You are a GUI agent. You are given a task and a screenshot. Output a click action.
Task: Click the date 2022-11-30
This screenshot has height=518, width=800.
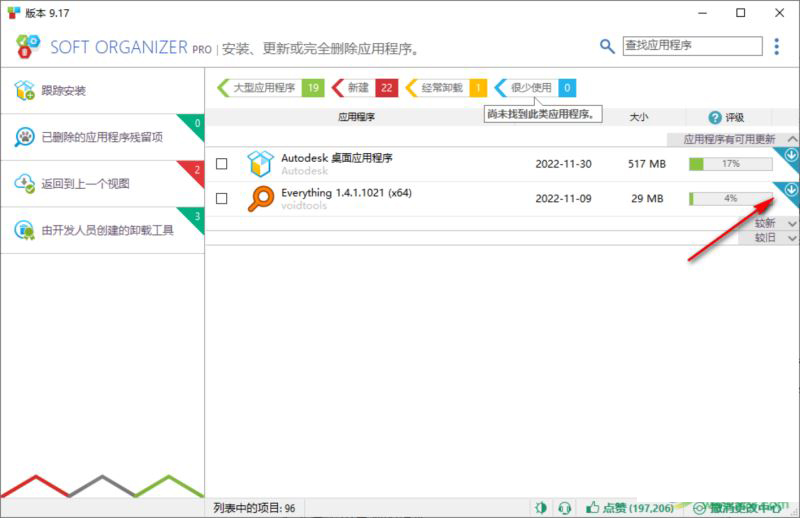click(563, 164)
